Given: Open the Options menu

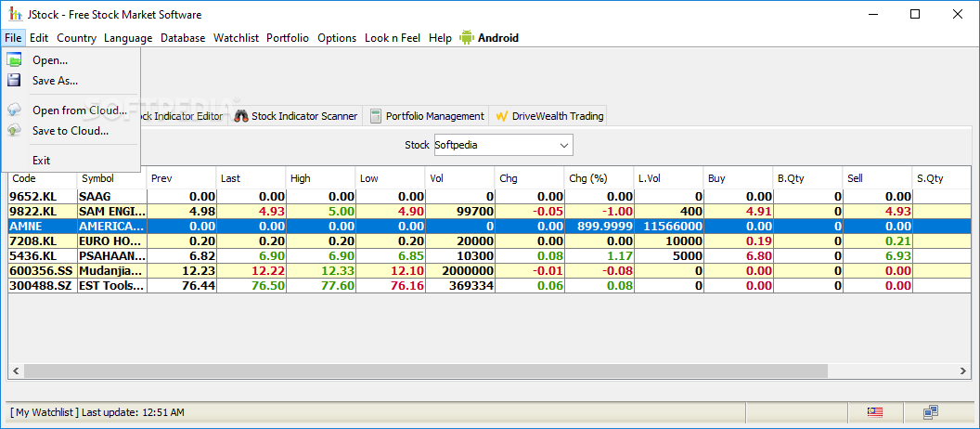Looking at the screenshot, I should 337,37.
